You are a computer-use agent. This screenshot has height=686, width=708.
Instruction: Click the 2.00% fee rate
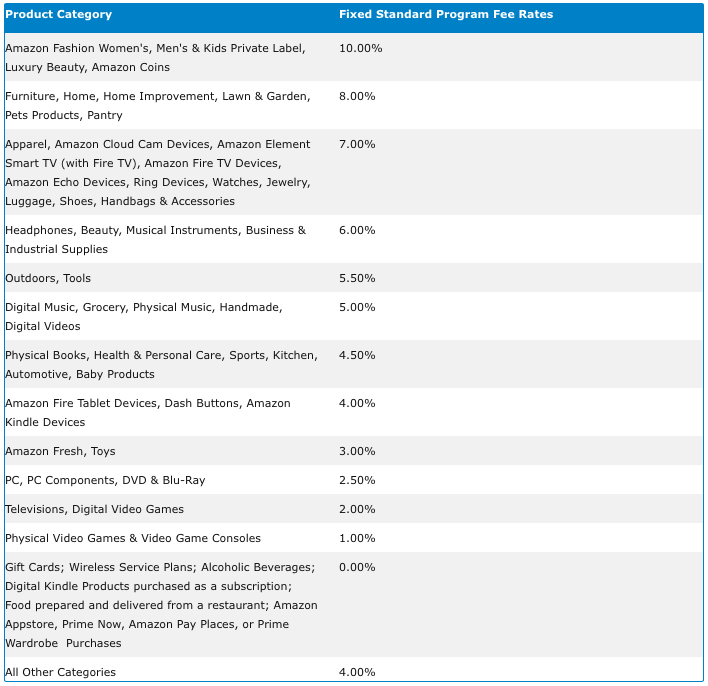click(x=357, y=509)
